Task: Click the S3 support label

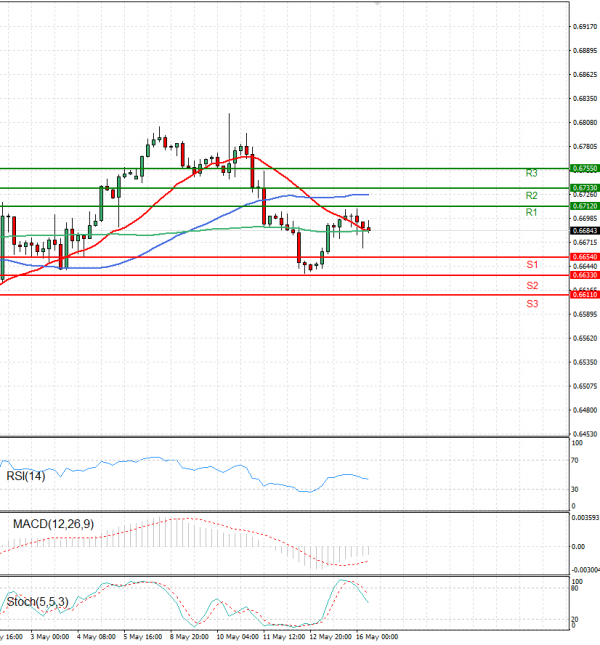Action: click(x=532, y=304)
